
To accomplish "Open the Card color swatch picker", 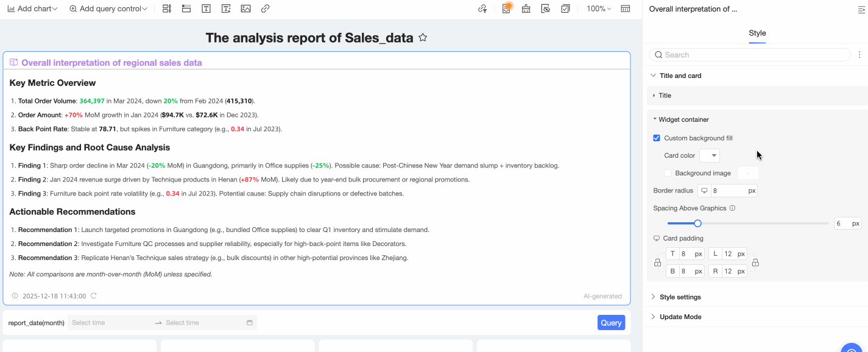I will (710, 155).
